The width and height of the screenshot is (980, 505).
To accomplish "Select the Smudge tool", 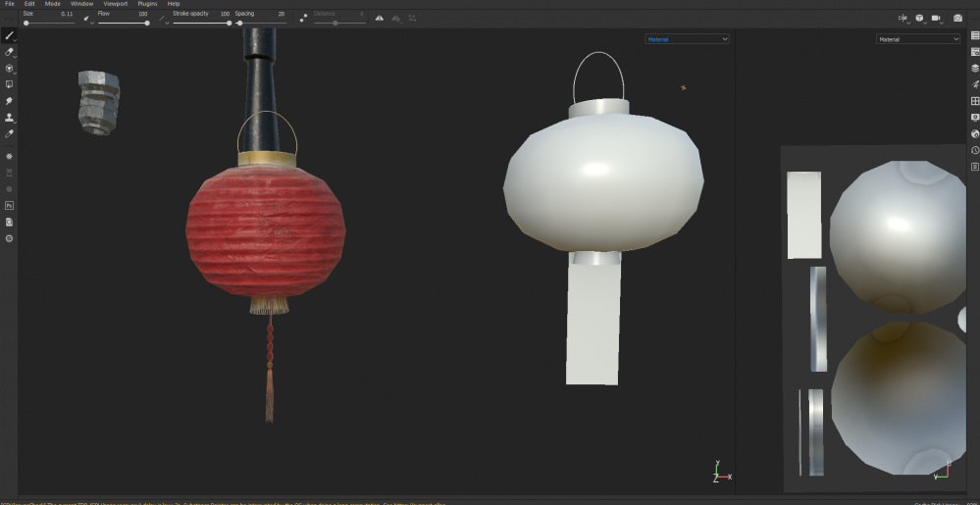I will point(10,101).
